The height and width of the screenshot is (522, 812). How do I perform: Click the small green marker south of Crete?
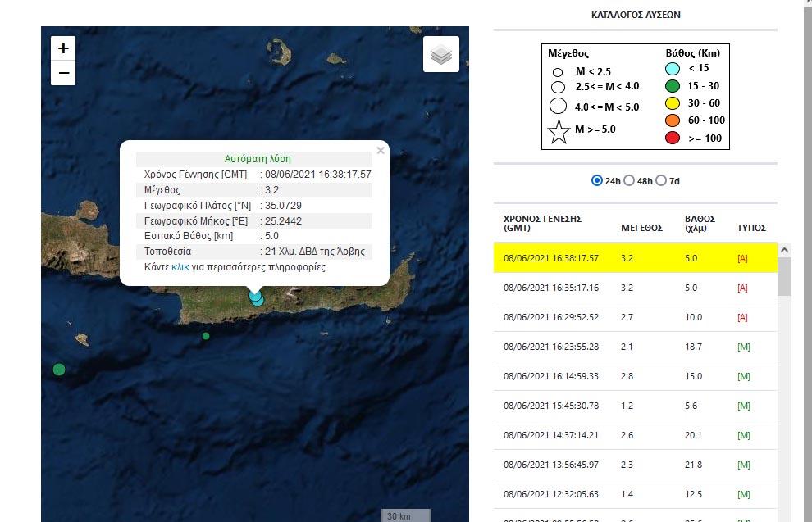(206, 336)
